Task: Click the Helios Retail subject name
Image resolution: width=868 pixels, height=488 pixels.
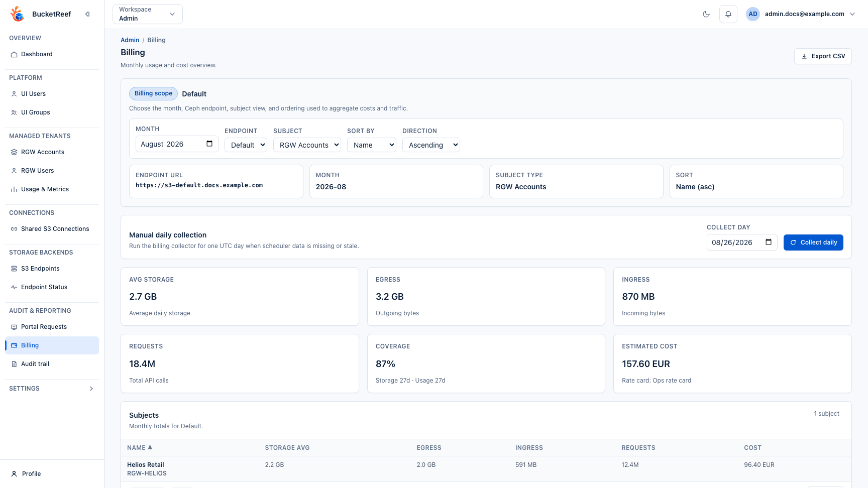Action: (x=146, y=465)
